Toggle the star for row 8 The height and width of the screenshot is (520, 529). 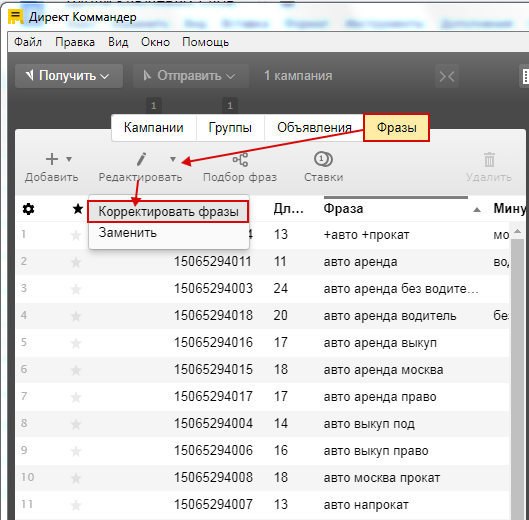click(x=76, y=424)
